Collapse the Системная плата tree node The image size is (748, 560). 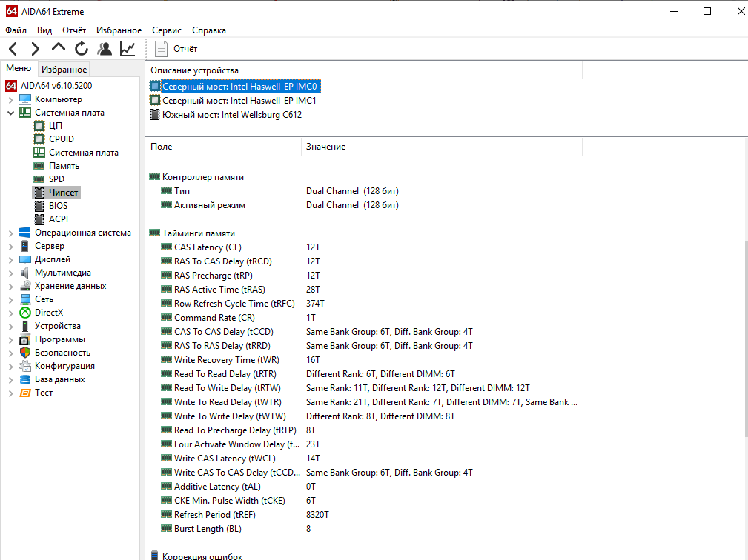click(10, 113)
